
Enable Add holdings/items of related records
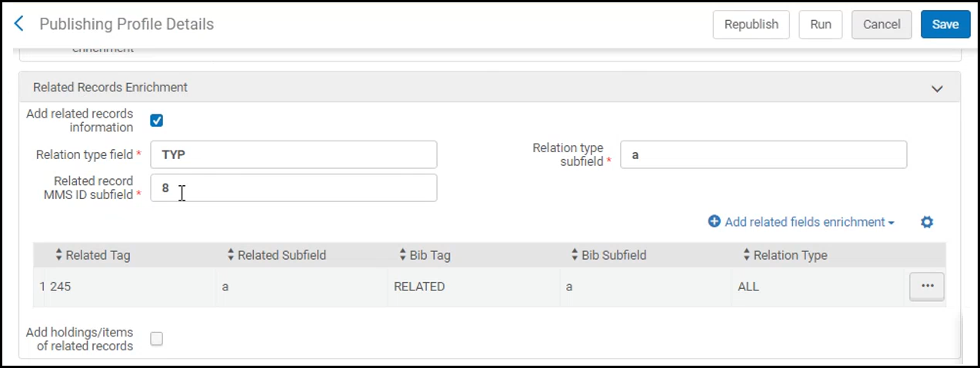pyautogui.click(x=156, y=339)
